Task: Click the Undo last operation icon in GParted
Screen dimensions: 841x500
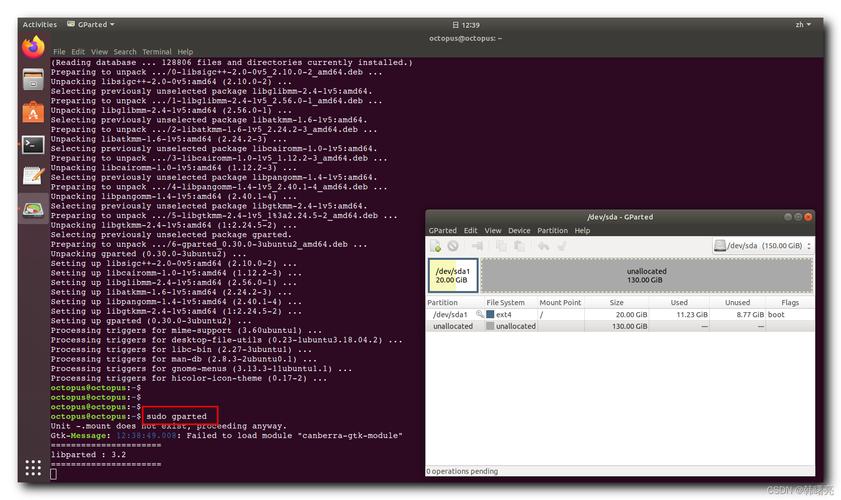Action: click(x=543, y=245)
